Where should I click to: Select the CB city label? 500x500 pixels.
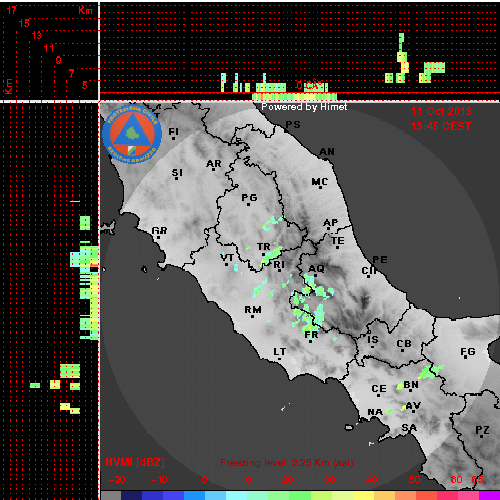[x=404, y=344]
